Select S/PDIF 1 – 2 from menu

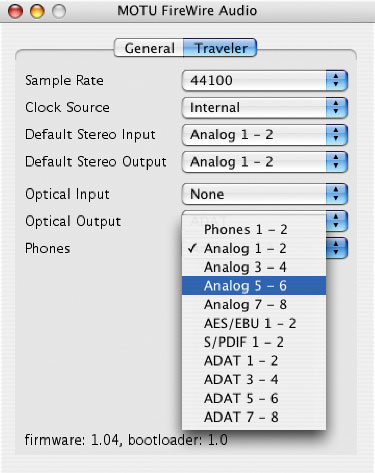(254, 342)
